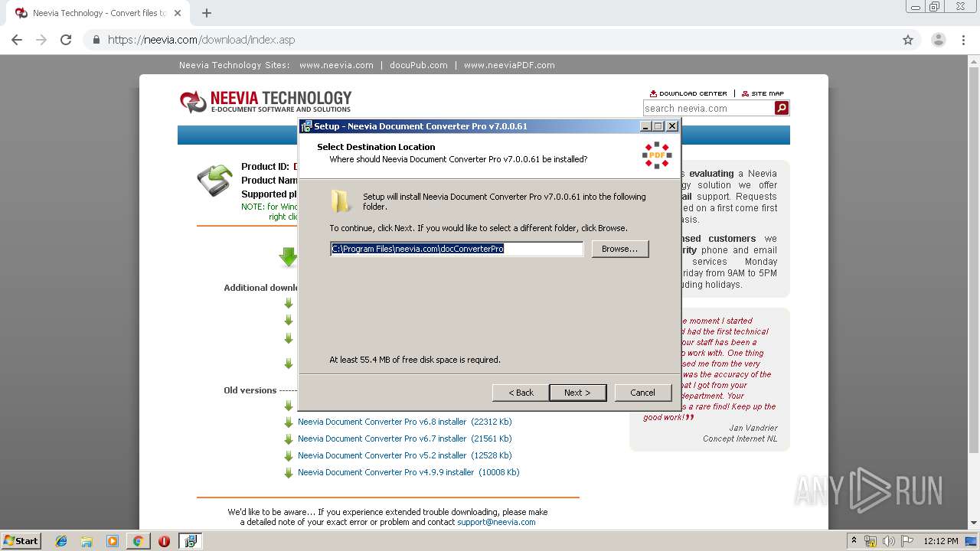Click green arrow beside v6.8 installer

pos(289,422)
